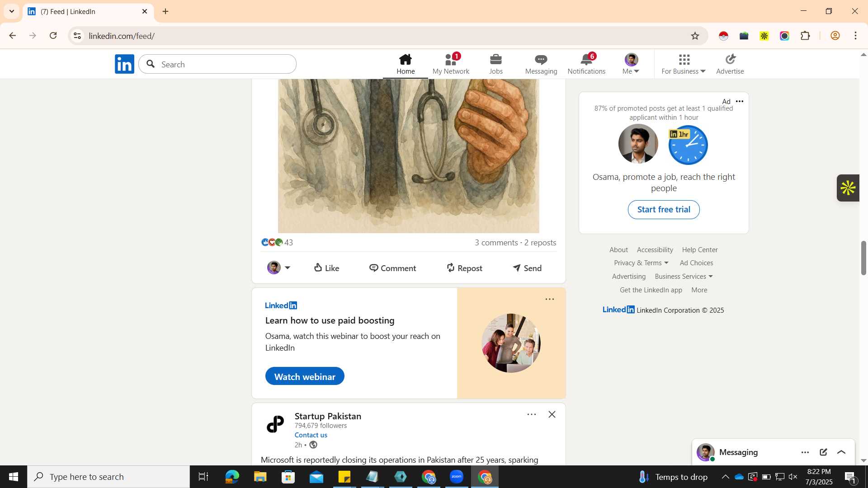868x488 pixels.
Task: Open the tab search dropdown
Action: 12,11
